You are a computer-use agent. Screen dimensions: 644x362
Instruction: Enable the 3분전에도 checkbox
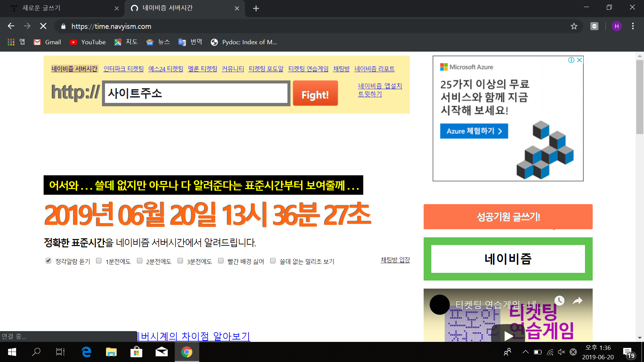(180, 261)
